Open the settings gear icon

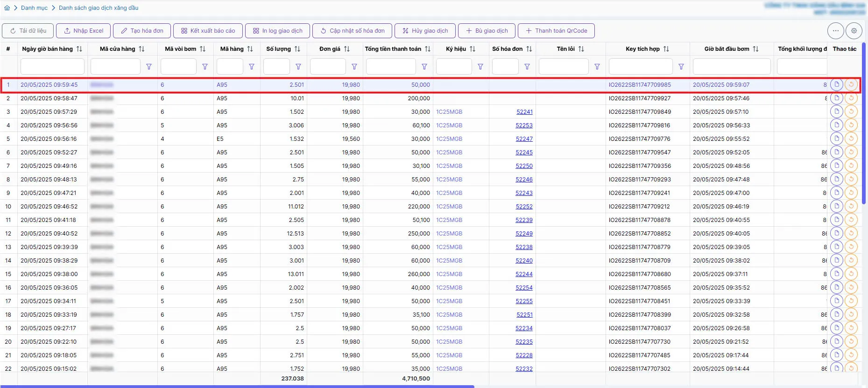(x=854, y=31)
